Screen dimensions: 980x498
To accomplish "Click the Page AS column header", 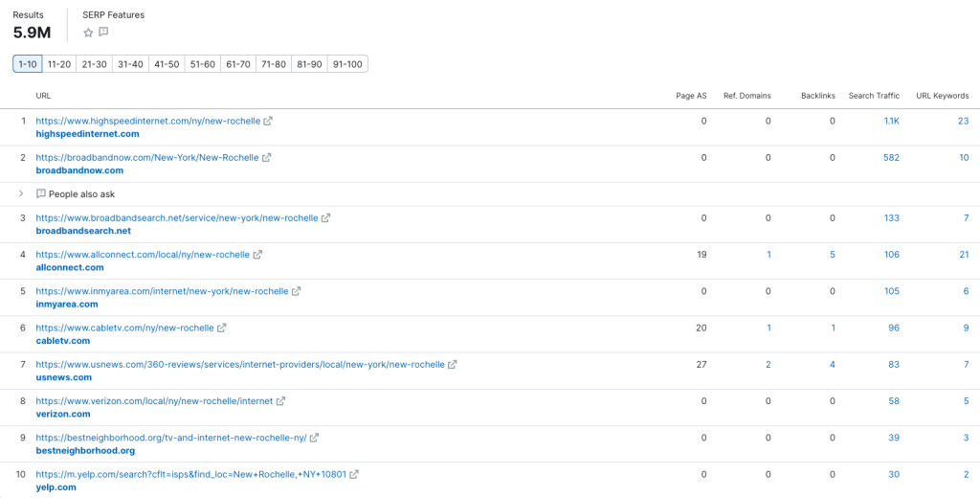I will pyautogui.click(x=691, y=96).
